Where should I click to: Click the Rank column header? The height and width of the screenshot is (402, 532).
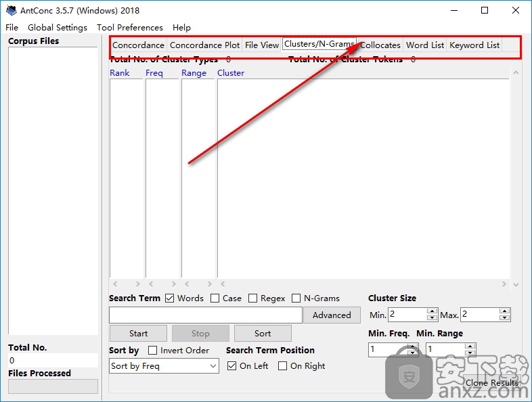[119, 73]
